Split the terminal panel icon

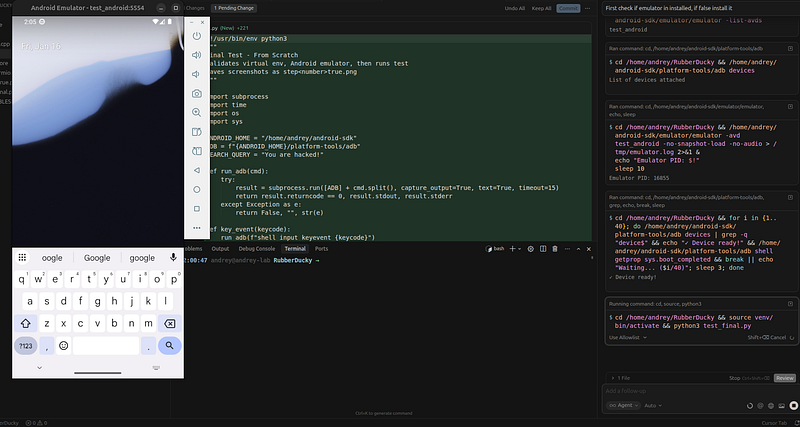click(x=543, y=249)
